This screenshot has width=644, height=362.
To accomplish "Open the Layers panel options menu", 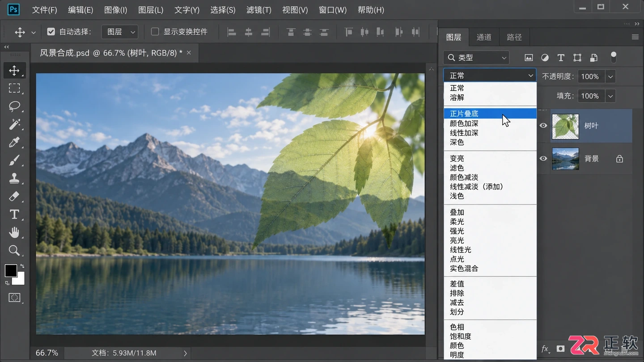I will point(635,37).
